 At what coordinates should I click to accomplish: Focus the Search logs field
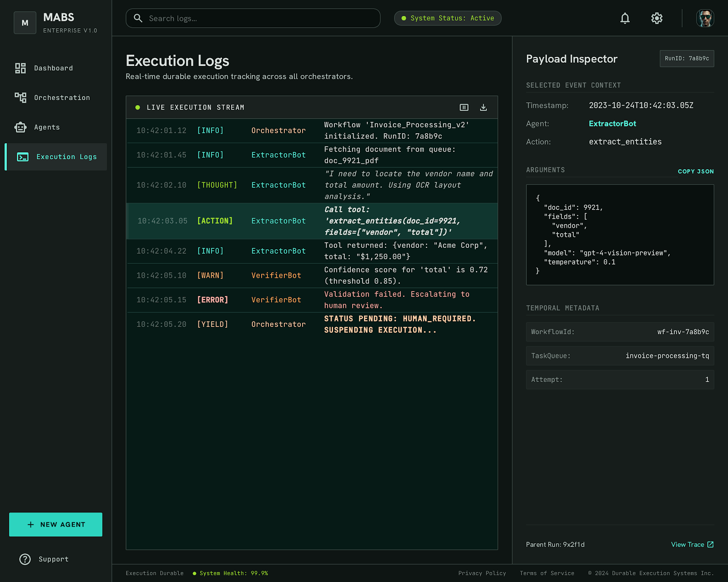pyautogui.click(x=253, y=18)
